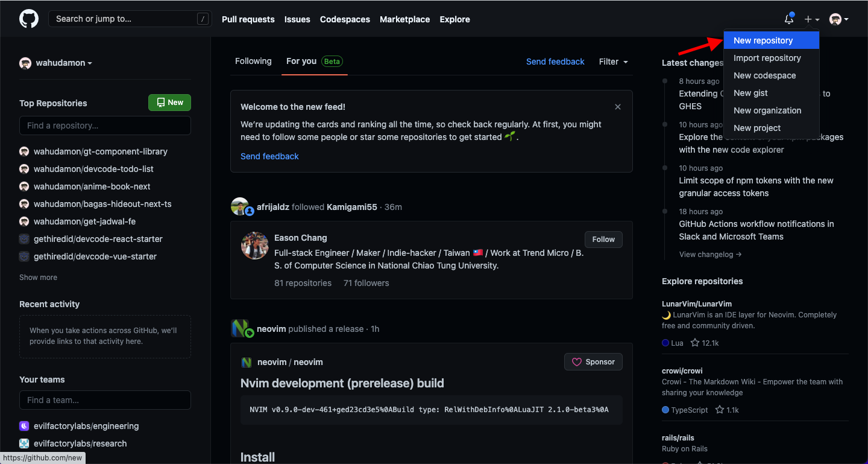This screenshot has width=868, height=464.
Task: Open Marketplace in top navigation
Action: tap(405, 19)
